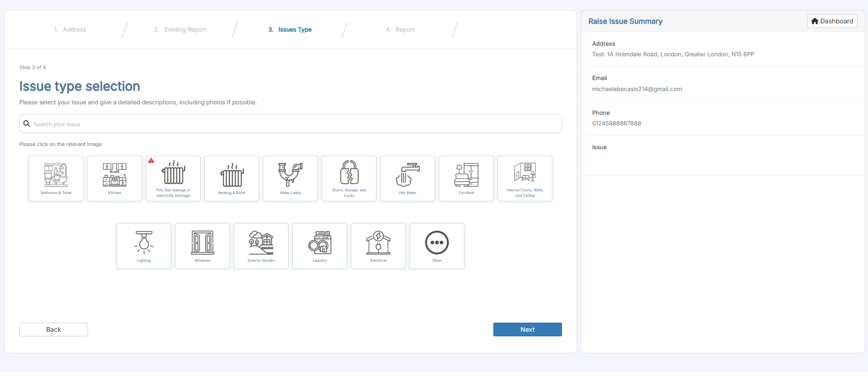Pick the Exterior Garden tile

tap(261, 246)
